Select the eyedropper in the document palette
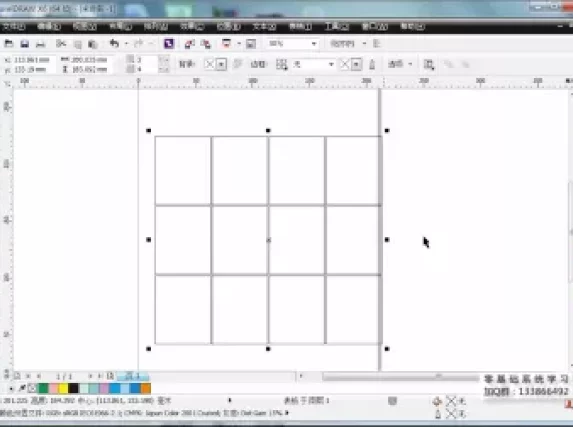 [x=22, y=388]
